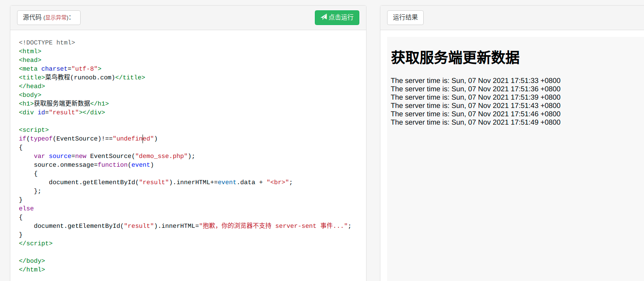Place cursor in the typeof(EventSource) if line
644x281 pixels.
(x=88, y=139)
